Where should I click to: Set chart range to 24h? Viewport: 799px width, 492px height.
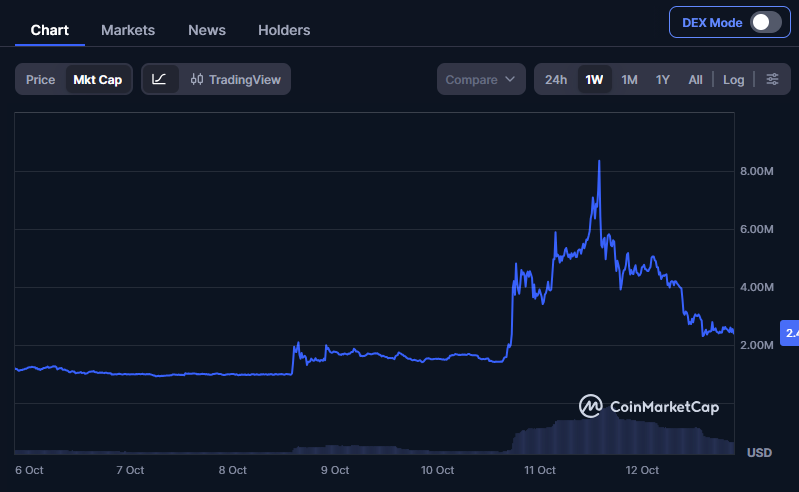[556, 79]
